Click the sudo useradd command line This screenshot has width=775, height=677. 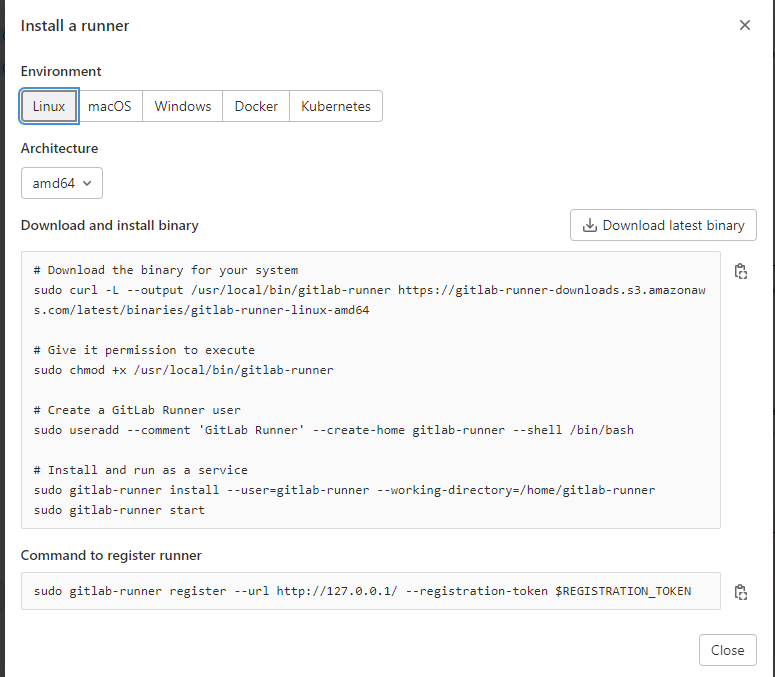point(334,430)
